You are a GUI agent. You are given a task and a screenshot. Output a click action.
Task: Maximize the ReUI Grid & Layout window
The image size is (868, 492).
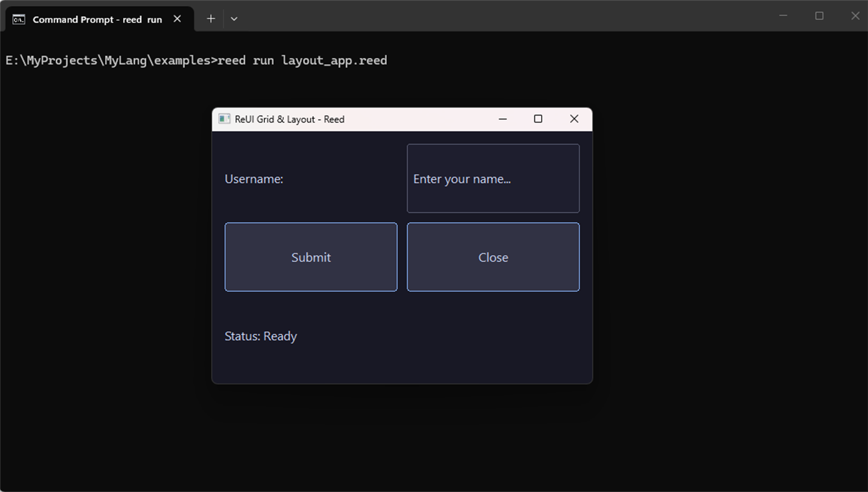point(538,119)
